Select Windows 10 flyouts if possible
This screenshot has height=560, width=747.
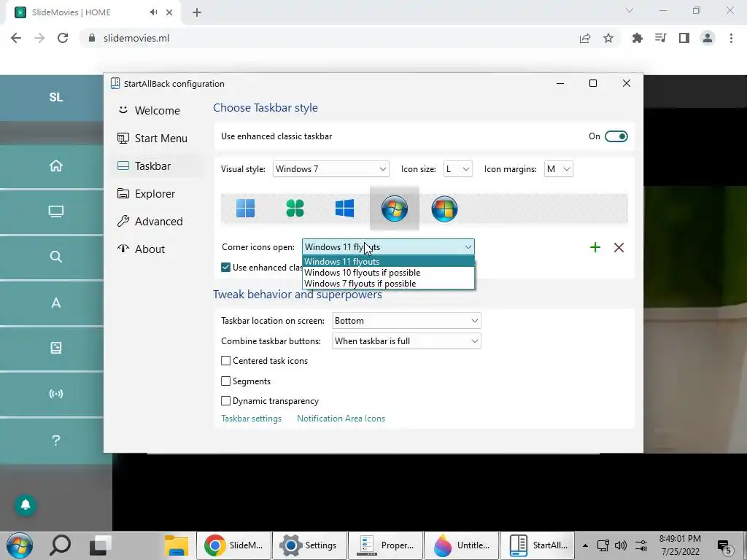(x=388, y=273)
